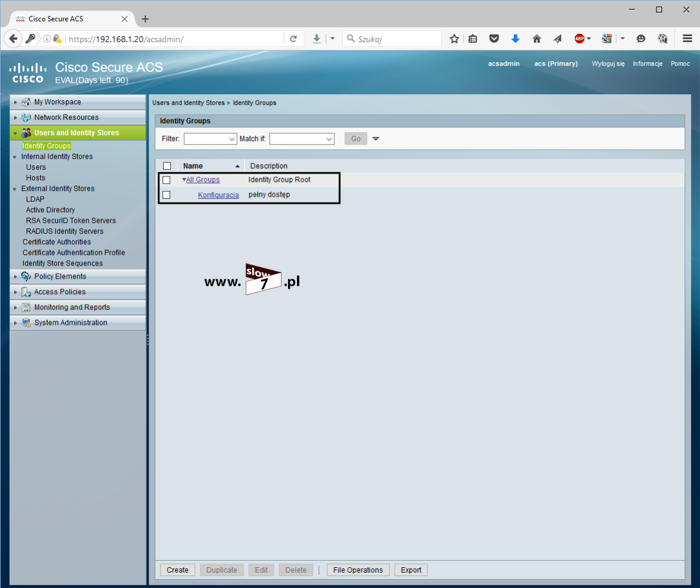
Task: Click the Pocket icon in toolbar
Action: pos(494,39)
